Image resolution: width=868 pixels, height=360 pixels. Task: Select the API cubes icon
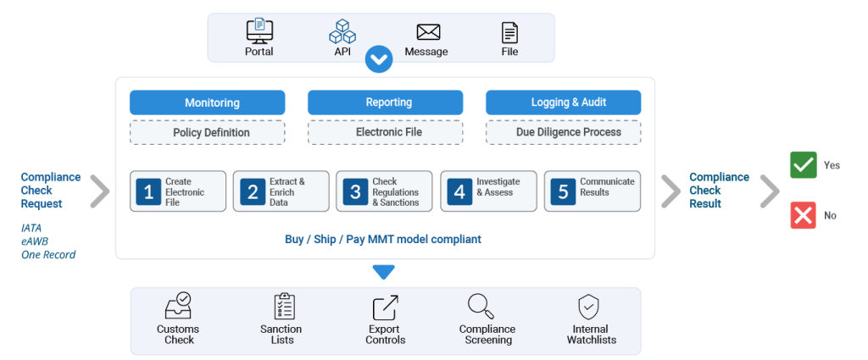coord(342,31)
